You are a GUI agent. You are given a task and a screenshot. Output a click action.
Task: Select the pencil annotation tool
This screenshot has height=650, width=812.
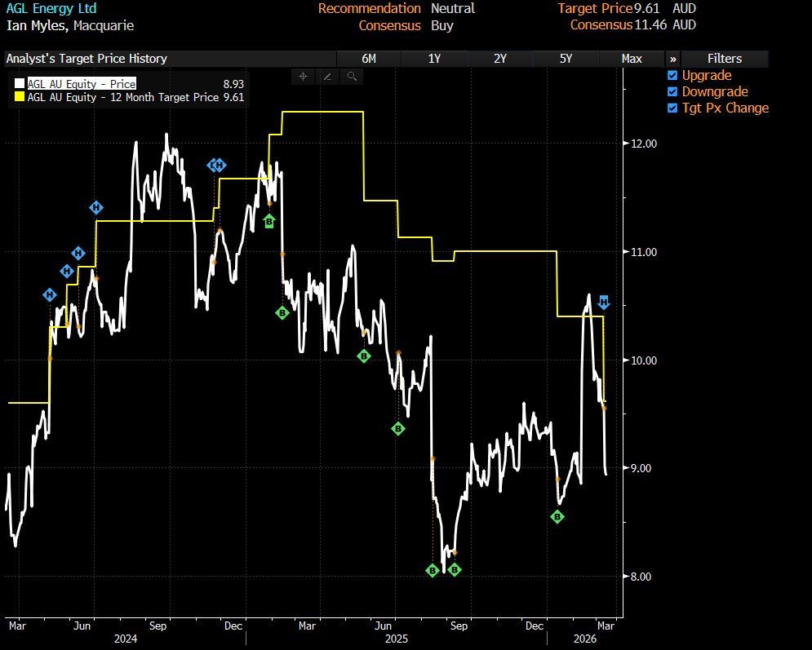click(x=327, y=77)
